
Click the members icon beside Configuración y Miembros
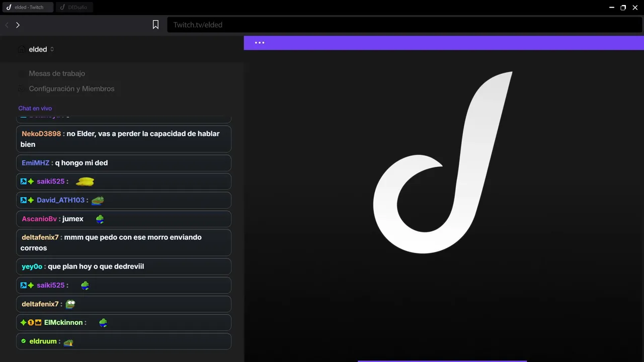tap(22, 88)
